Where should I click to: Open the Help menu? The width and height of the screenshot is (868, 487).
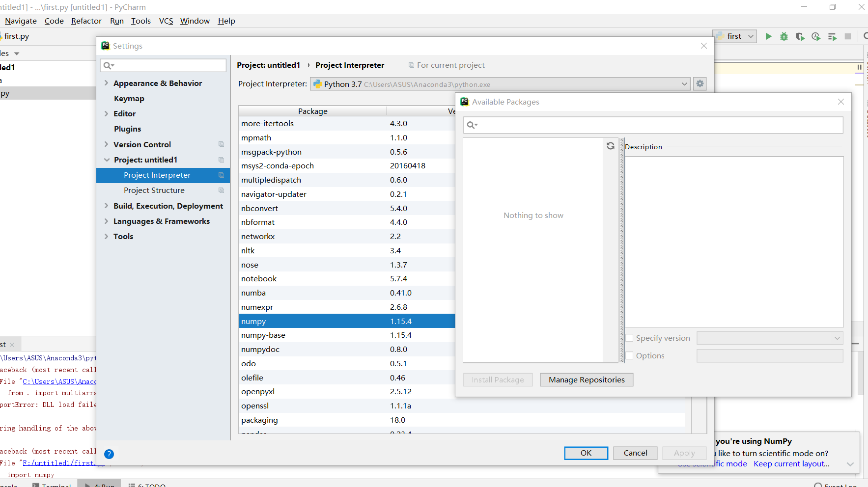tap(226, 21)
